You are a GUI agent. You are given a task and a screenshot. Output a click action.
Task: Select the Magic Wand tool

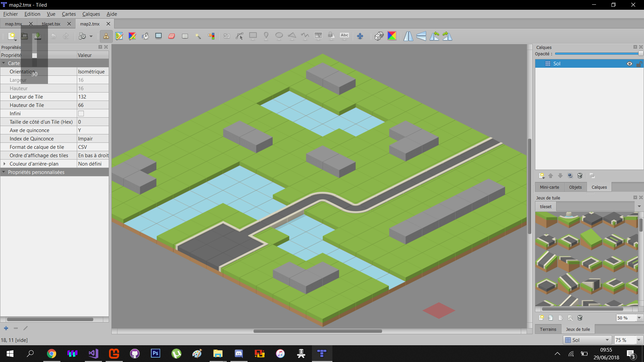coord(198,36)
